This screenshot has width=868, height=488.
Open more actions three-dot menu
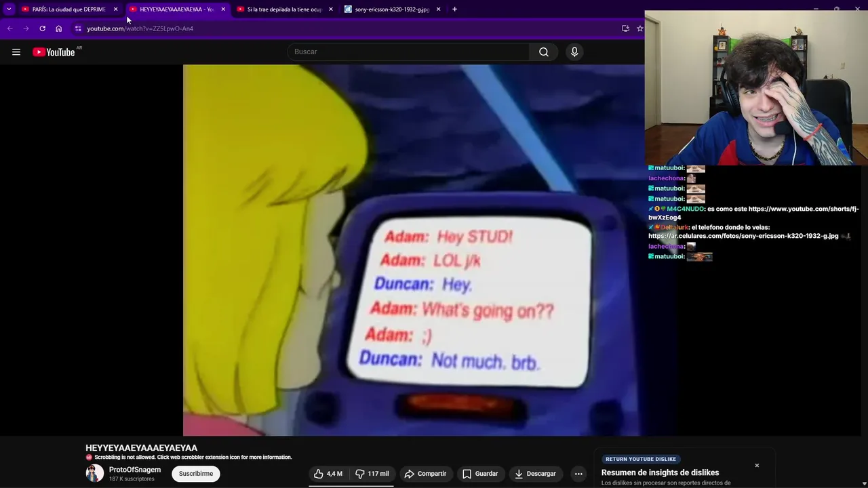[578, 474]
